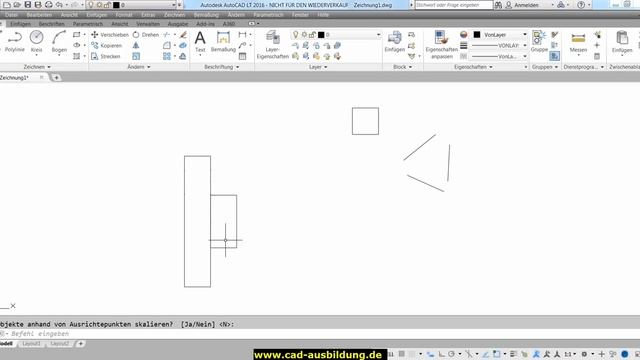Expand the Zeichnen panel
Viewport: 640px width, 360px height.
37,67
